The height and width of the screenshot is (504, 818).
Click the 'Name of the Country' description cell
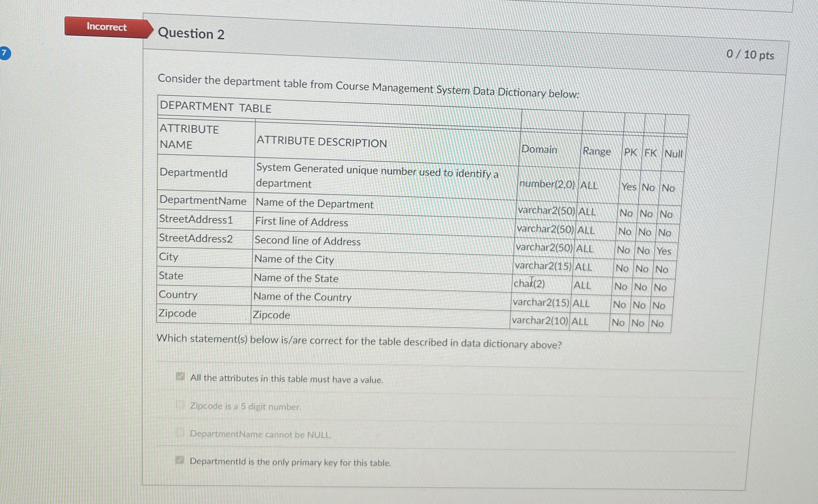pyautogui.click(x=302, y=297)
